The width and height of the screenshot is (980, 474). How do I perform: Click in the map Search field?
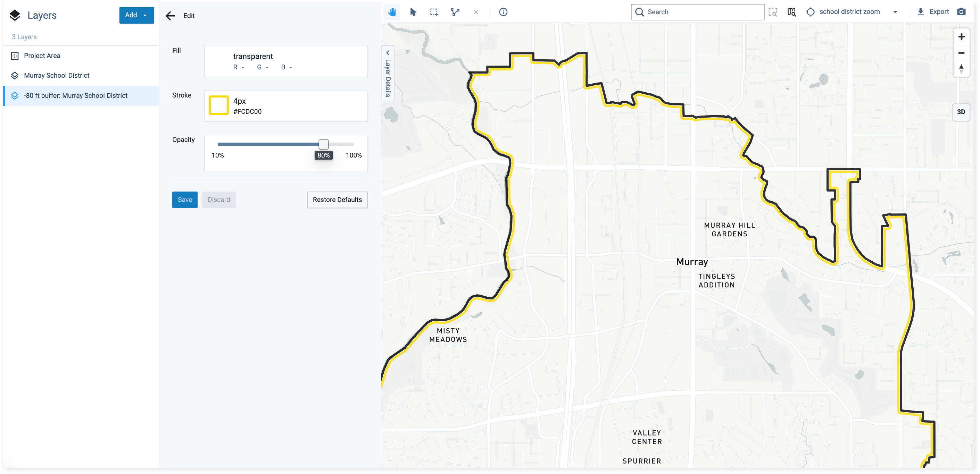[x=698, y=12]
